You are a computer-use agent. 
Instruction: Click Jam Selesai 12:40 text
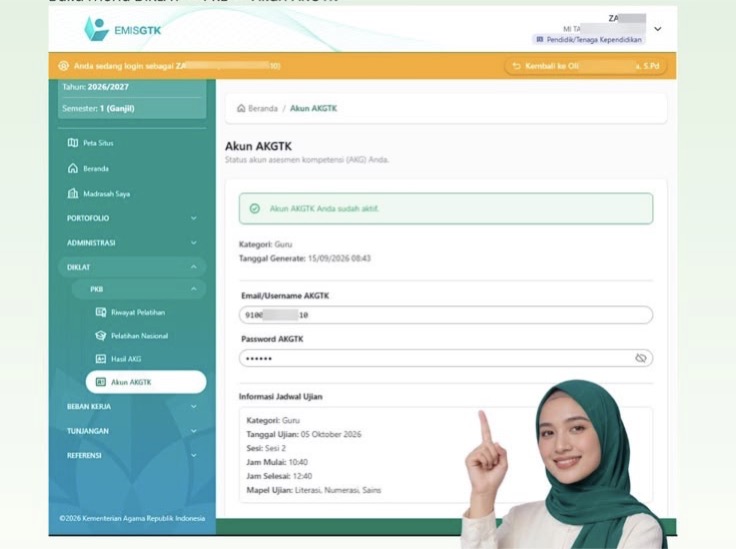(279, 476)
